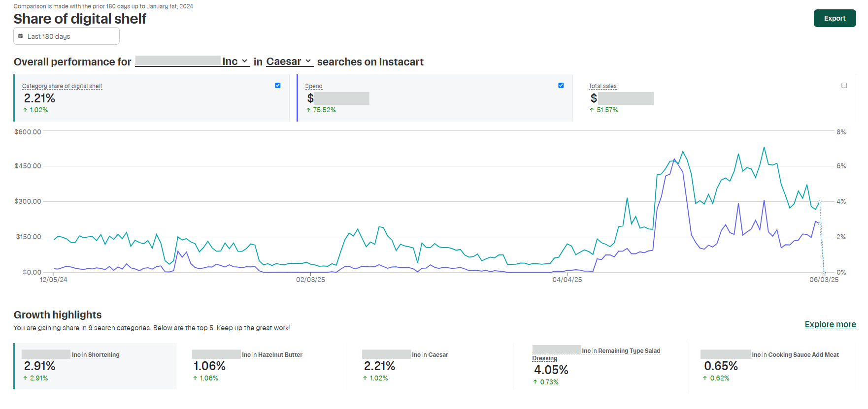Click the up arrow beside 51.57% sales
The height and width of the screenshot is (409, 868).
click(x=592, y=110)
